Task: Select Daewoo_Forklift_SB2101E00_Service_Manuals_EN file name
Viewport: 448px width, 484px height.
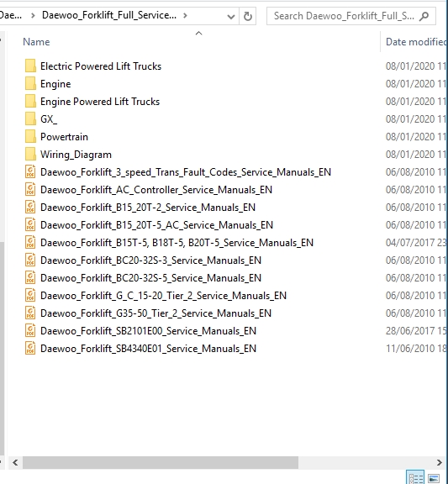Action: point(148,330)
